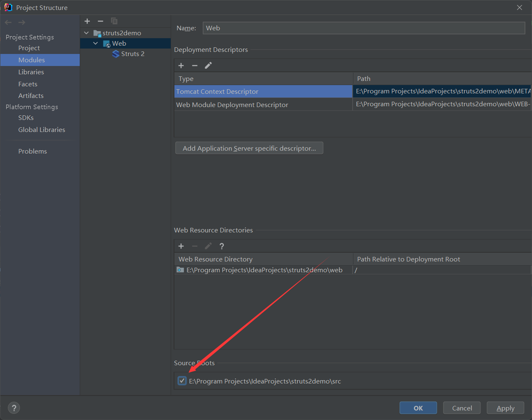
Task: Collapse the struts2demo tree node
Action: click(x=86, y=33)
